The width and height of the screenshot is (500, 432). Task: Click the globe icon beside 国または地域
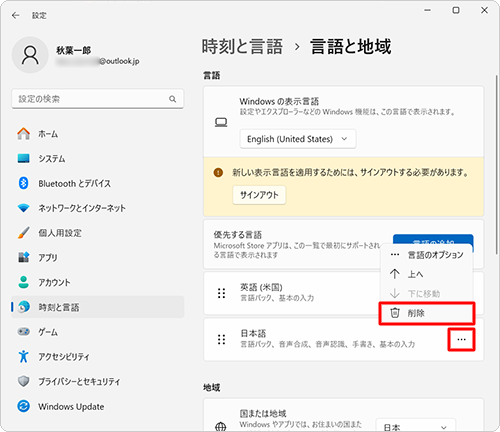221,426
